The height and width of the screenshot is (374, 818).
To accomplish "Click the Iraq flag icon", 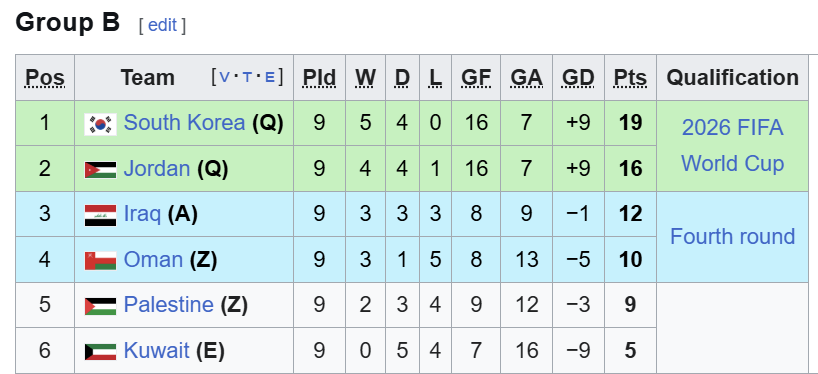I will 100,215.
